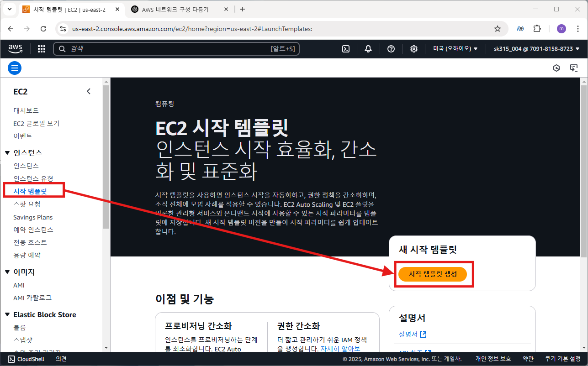Open 전용 호스트 in the sidebar
Viewport: 588px width, 366px height.
[30, 242]
